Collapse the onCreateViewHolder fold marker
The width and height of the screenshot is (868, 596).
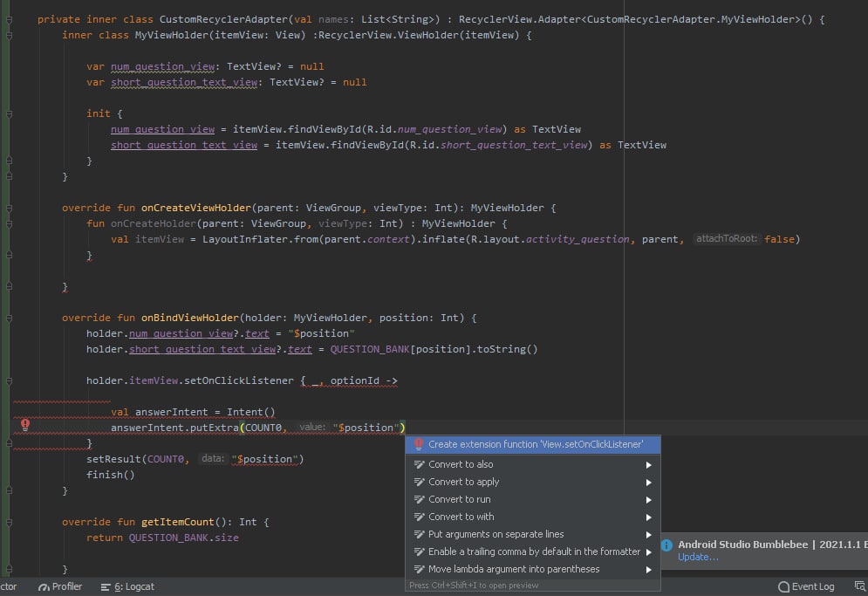pos(9,209)
